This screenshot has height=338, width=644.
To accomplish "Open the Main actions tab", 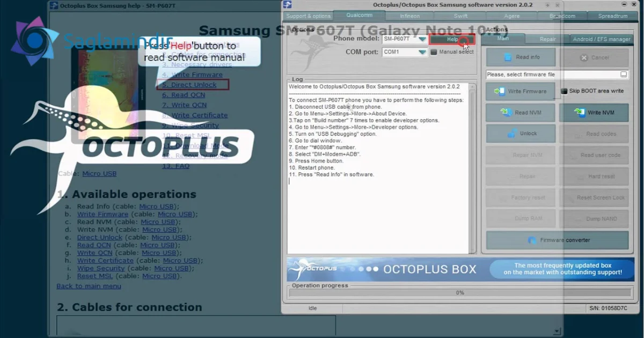I will (503, 39).
